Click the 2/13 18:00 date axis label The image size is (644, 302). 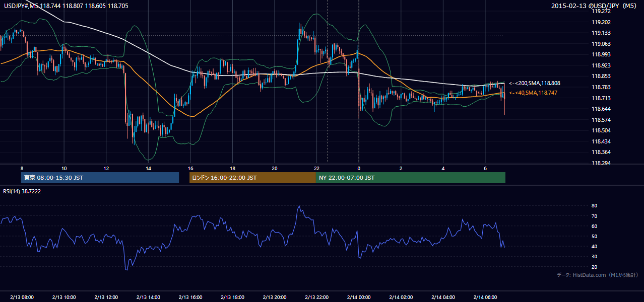(x=232, y=297)
